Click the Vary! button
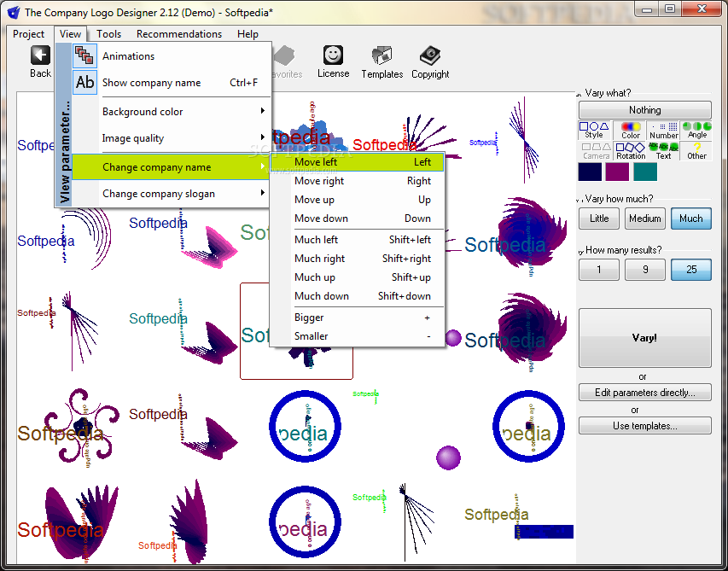 point(645,338)
